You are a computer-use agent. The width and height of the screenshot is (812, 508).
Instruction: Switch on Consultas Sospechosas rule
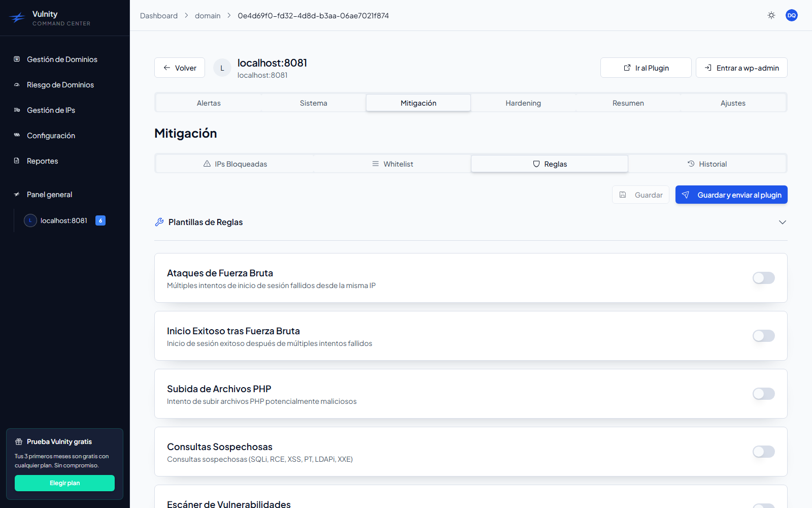click(x=764, y=452)
